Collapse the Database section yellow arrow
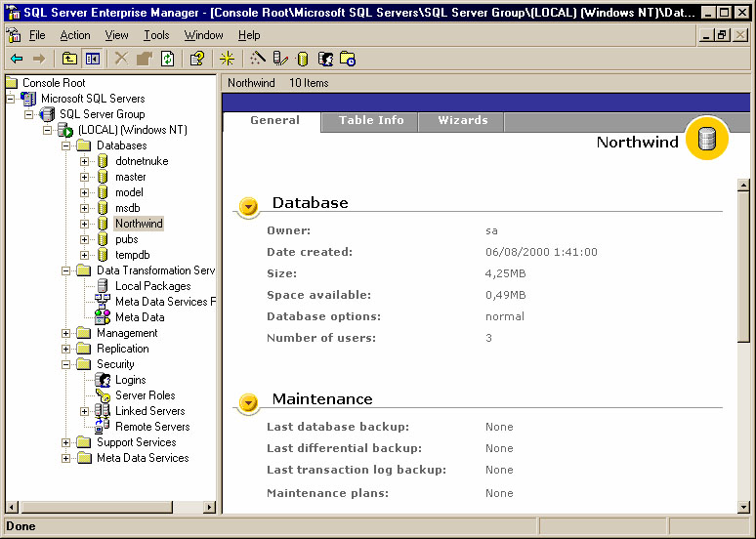The height and width of the screenshot is (539, 756). [x=248, y=207]
